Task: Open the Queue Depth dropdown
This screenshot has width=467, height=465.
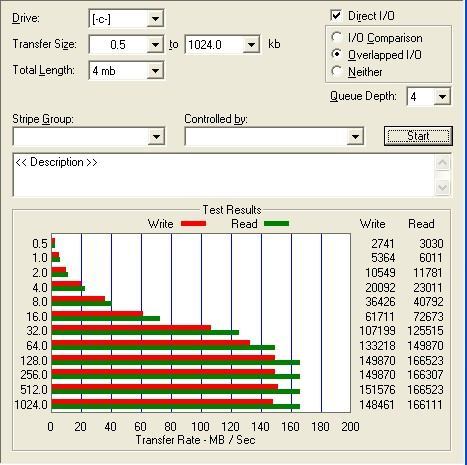Action: click(442, 97)
